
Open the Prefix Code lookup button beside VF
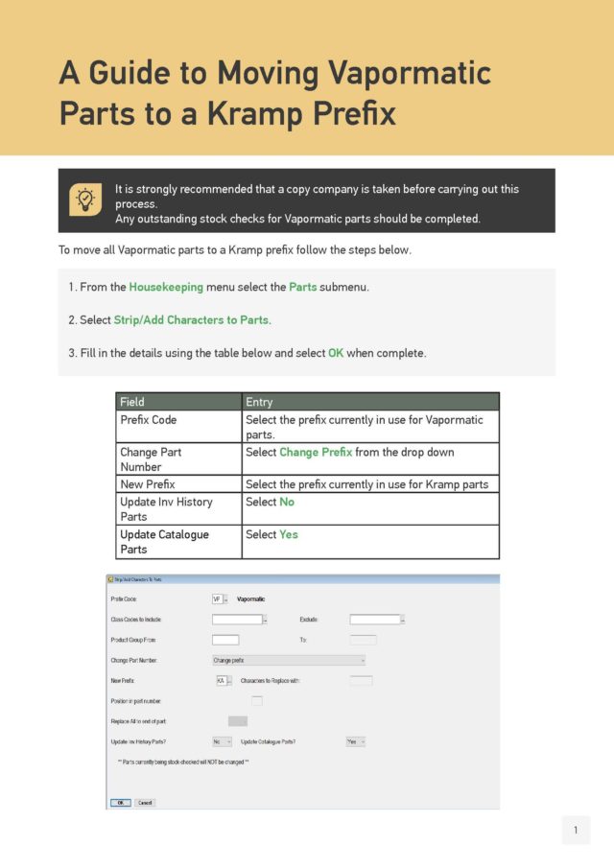[225, 599]
